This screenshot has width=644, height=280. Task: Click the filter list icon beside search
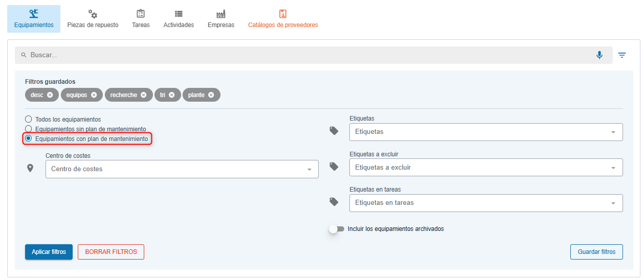click(x=622, y=55)
